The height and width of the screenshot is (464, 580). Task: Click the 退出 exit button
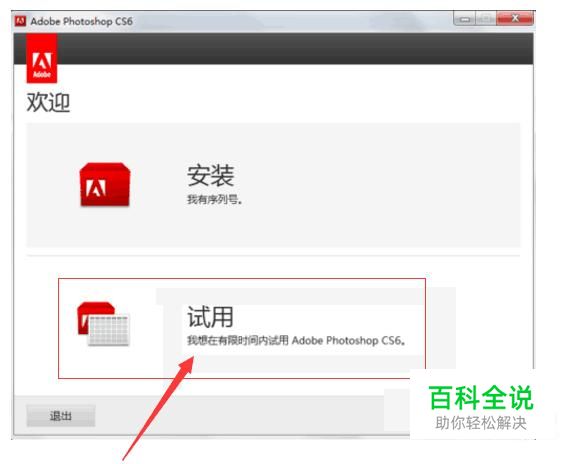(x=61, y=416)
